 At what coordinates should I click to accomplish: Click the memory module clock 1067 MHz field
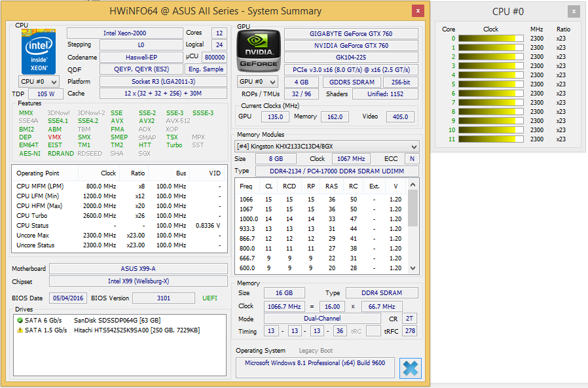(351, 158)
